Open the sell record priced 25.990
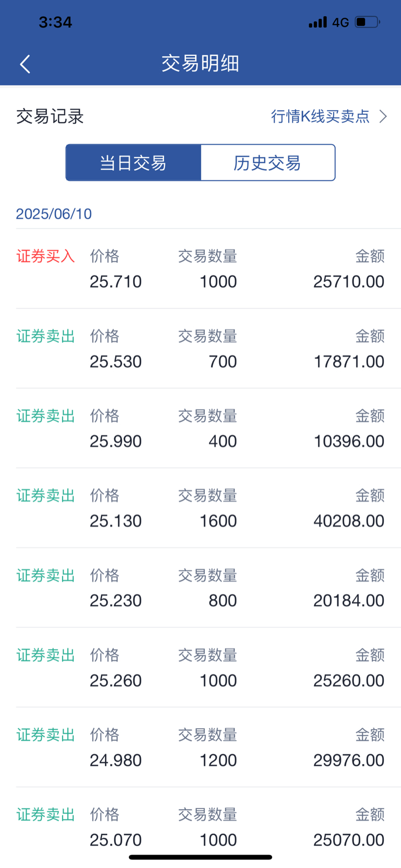Image resolution: width=401 pixels, height=868 pixels. point(200,429)
